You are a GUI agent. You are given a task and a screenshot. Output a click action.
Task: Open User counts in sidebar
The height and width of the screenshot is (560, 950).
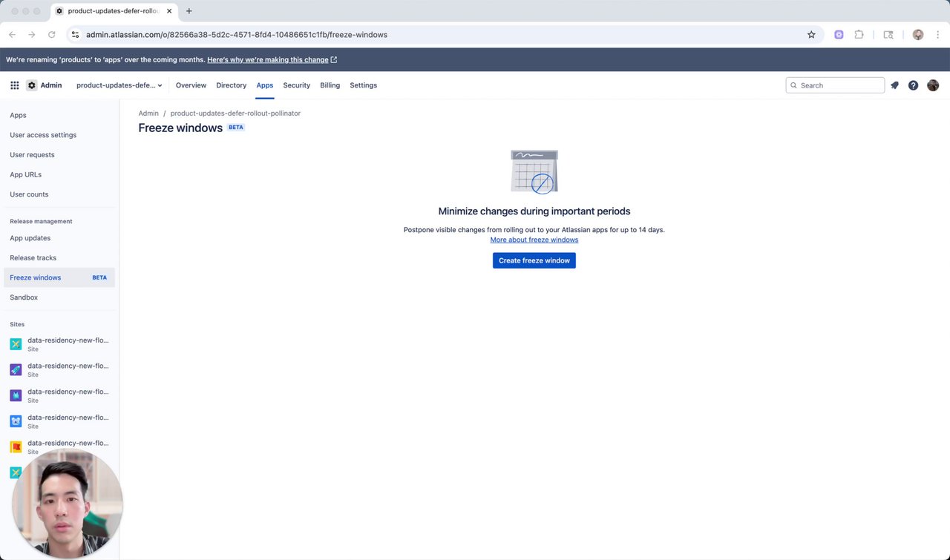pos(59,194)
